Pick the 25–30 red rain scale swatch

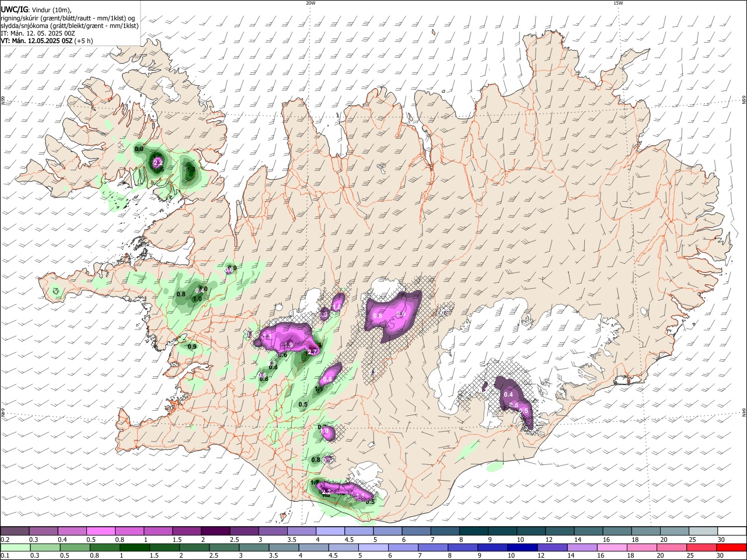click(701, 547)
